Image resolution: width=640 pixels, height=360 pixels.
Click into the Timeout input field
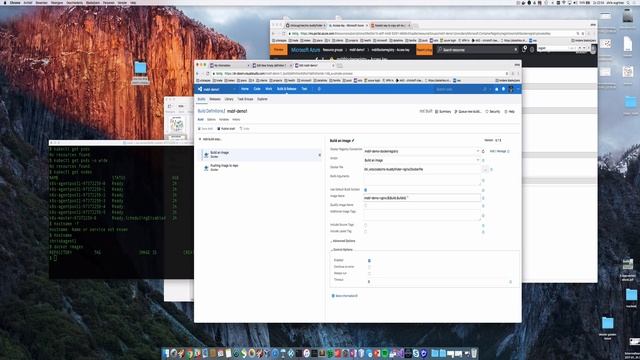[437, 282]
